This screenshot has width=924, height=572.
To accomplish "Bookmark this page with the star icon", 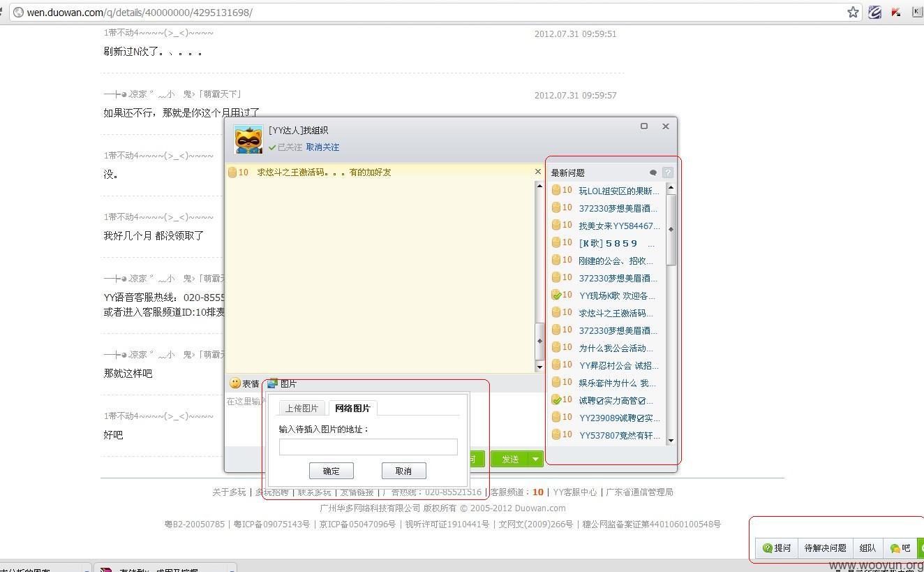I will pos(853,12).
